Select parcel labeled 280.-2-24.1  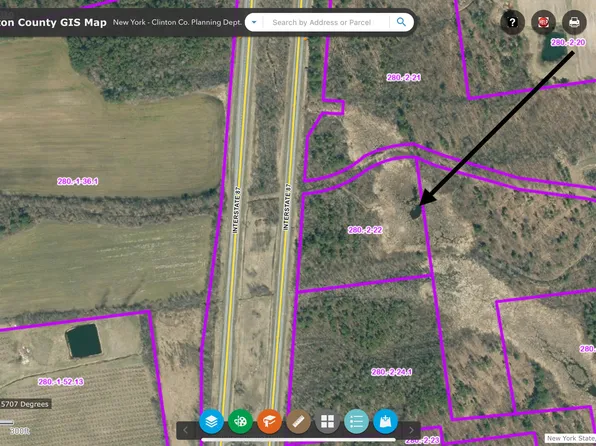(x=392, y=372)
